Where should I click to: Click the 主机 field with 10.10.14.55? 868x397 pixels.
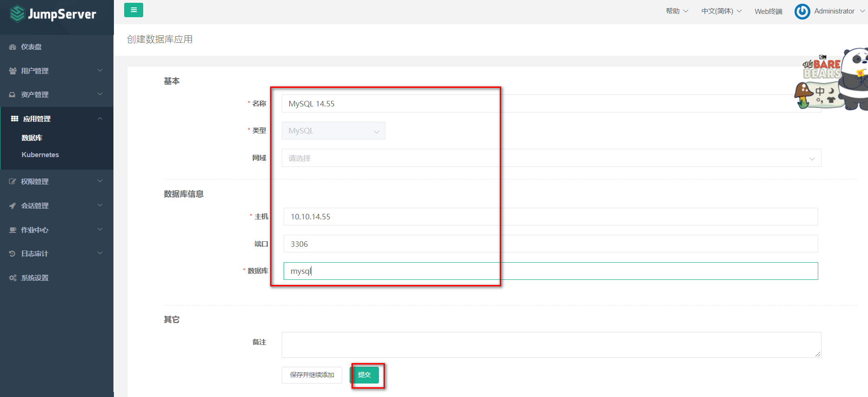(x=550, y=217)
